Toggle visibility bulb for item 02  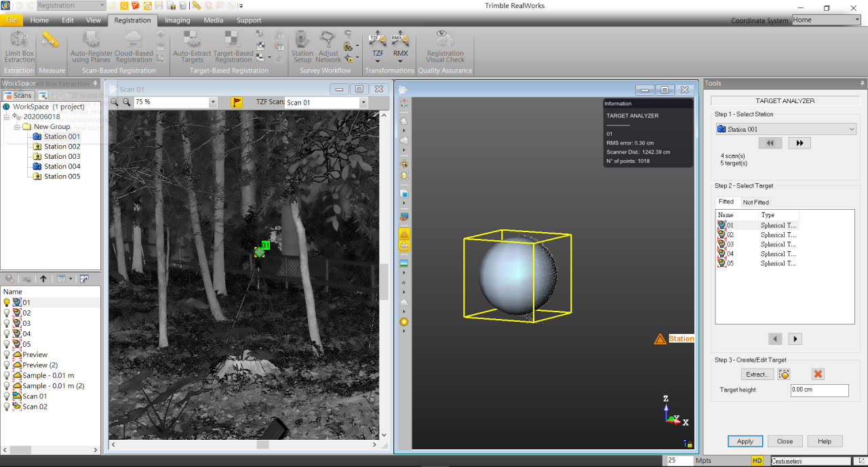pyautogui.click(x=7, y=313)
